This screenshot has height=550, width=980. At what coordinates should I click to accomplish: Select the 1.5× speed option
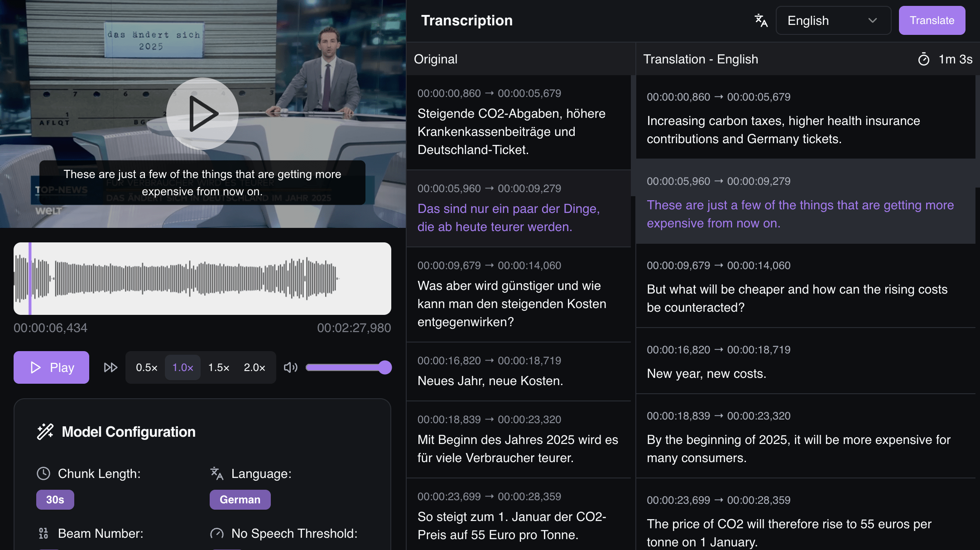pos(219,367)
